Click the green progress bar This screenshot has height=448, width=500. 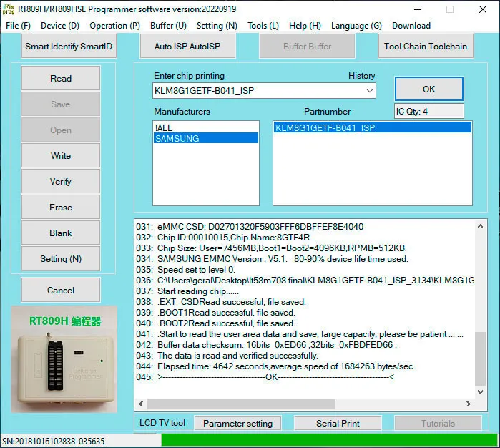click(x=328, y=441)
